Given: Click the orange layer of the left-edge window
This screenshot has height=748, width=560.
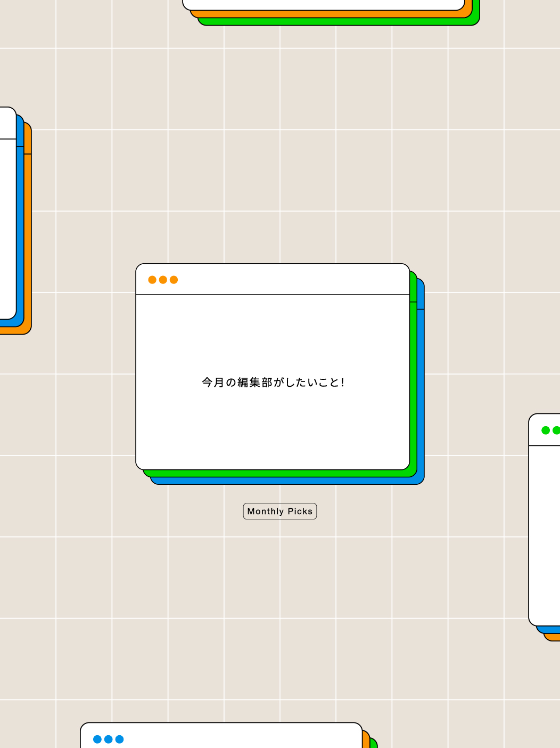Looking at the screenshot, I should pos(28,240).
